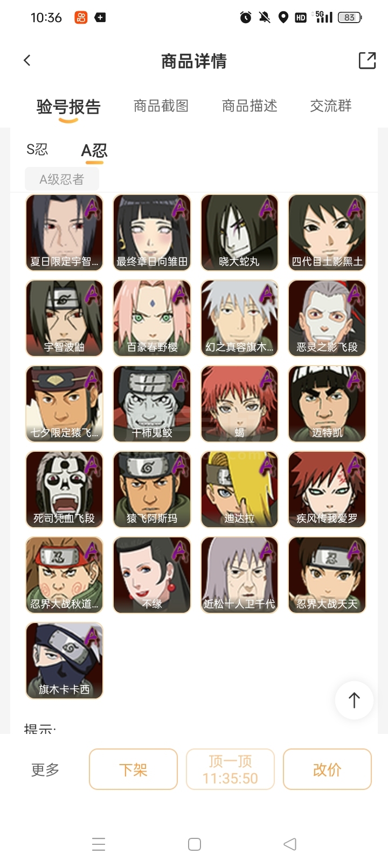Tap Android recent apps menu icon
This screenshot has width=388, height=868.
coord(99,844)
